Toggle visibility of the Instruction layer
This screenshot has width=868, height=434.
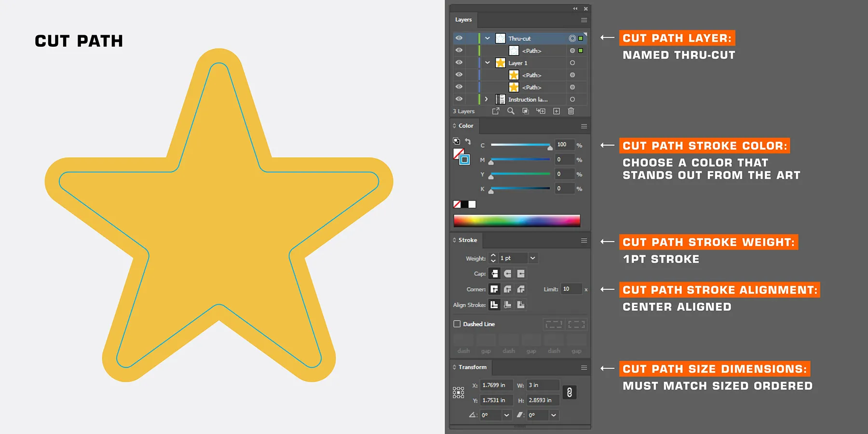click(x=459, y=99)
